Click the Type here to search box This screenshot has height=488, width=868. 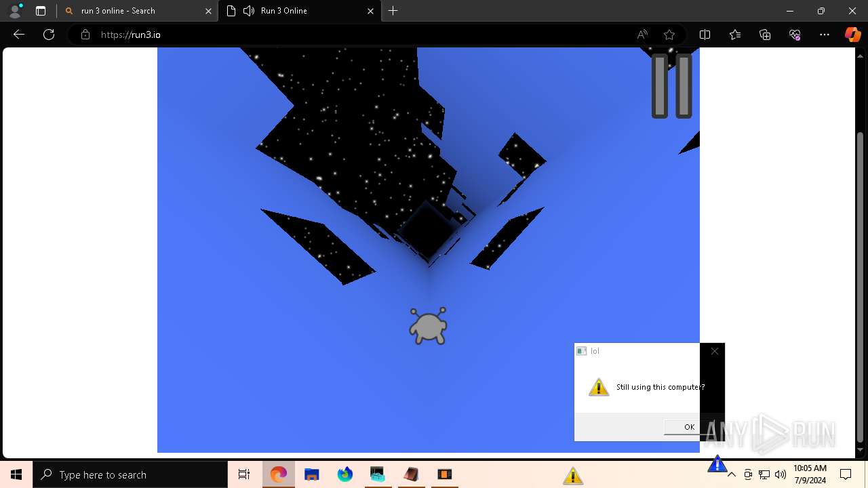pos(130,474)
